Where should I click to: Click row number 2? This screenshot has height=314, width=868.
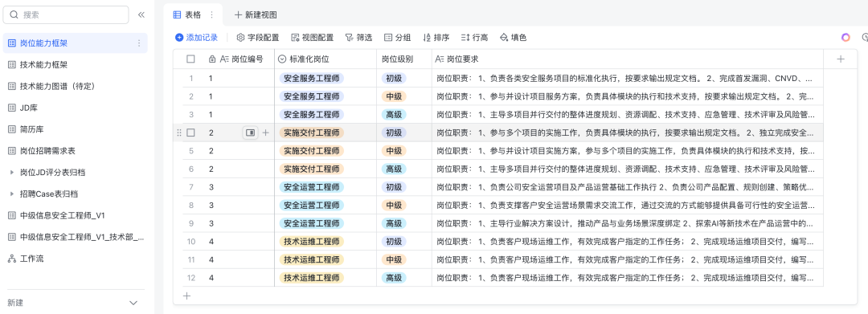point(191,96)
